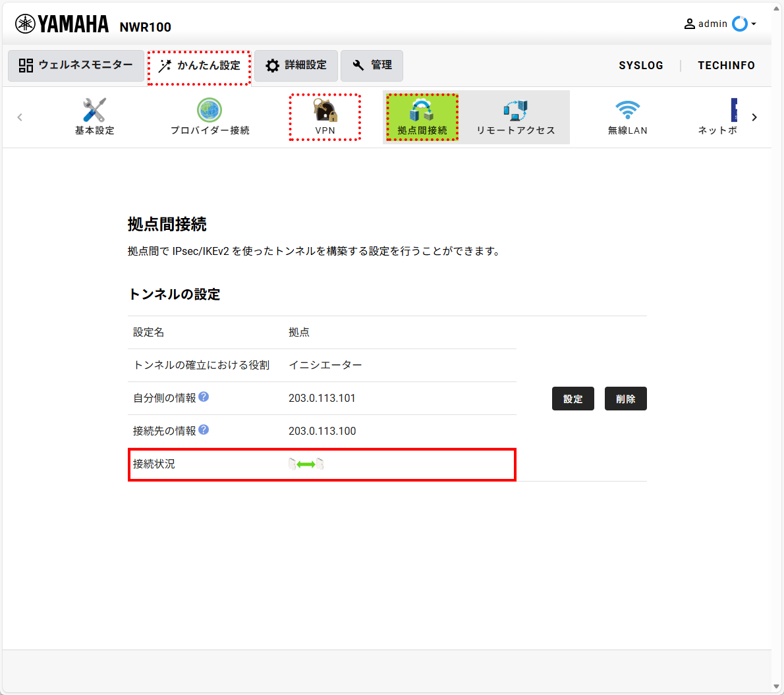Show previous menu items with left chevron

pos(20,117)
